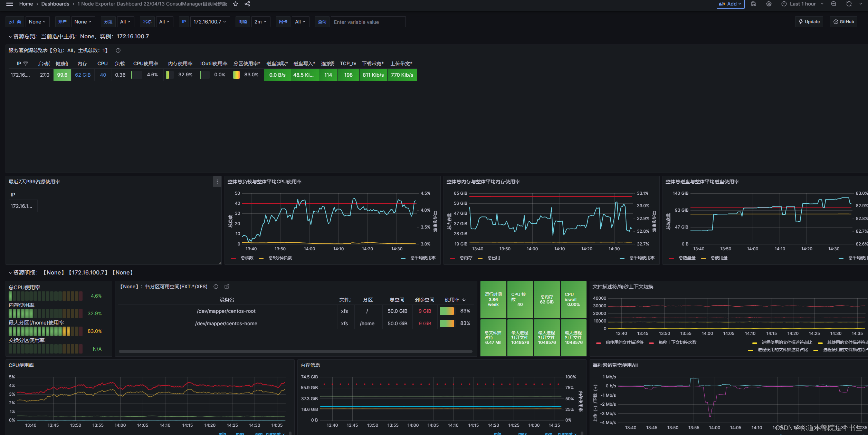Click the GitHub link button
The width and height of the screenshot is (868, 435).
coord(843,22)
